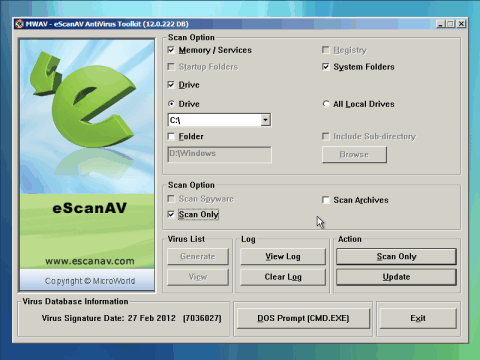Image resolution: width=480 pixels, height=360 pixels.
Task: Open the C:\ drive dropdown arrow
Action: (265, 120)
